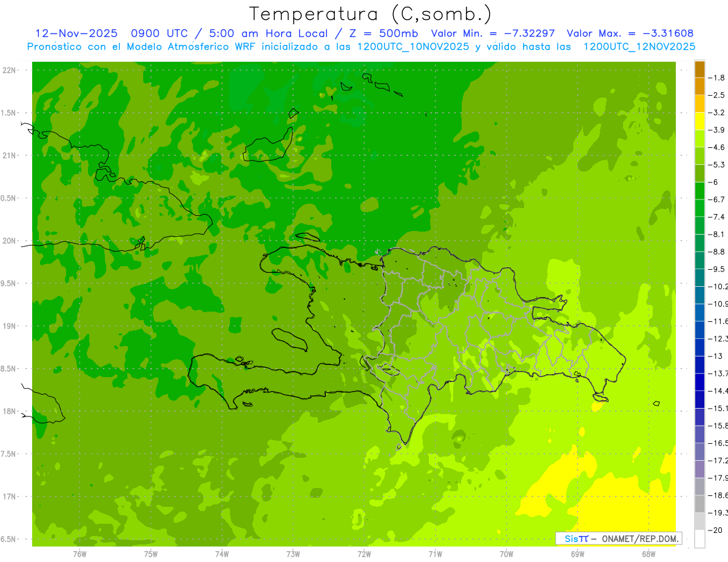
Task: Click the legend value "-9.5"
Action: pos(717,269)
